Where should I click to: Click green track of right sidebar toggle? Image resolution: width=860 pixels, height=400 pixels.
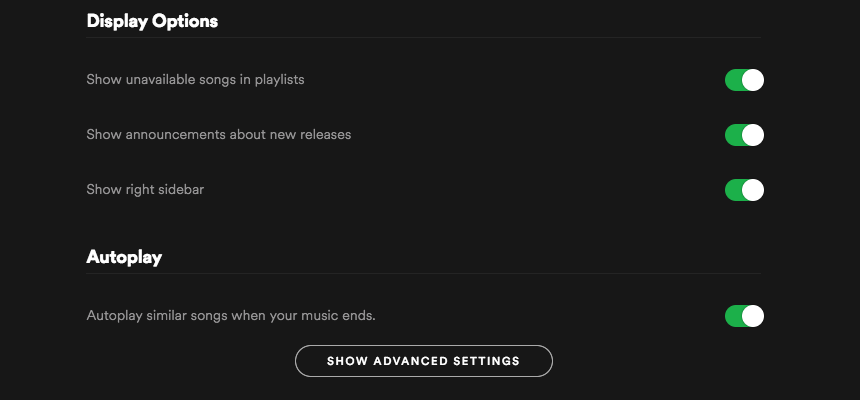coord(734,190)
